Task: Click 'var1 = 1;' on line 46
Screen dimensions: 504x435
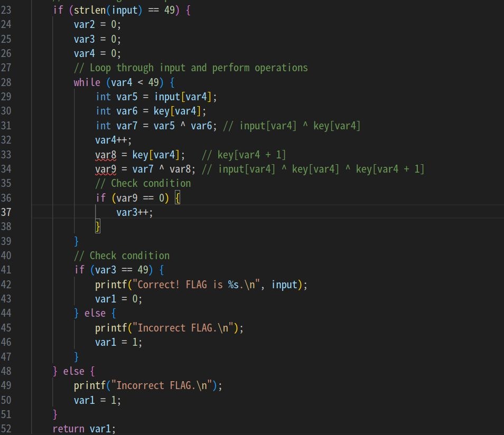Action: click(119, 343)
